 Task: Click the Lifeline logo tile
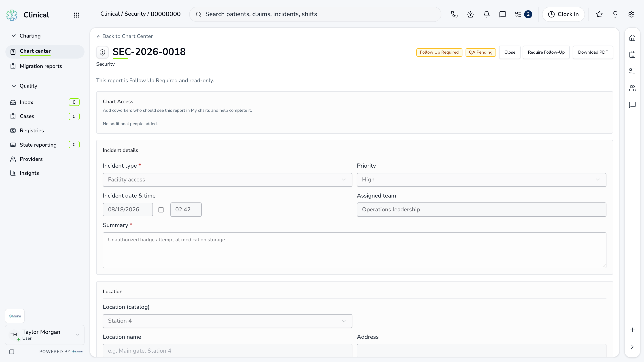15,316
